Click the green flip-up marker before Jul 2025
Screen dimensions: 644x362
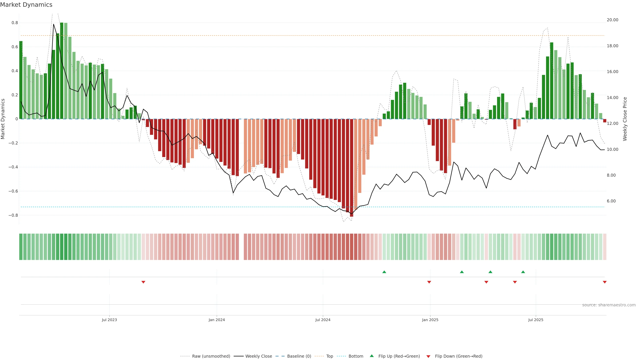pyautogui.click(x=523, y=272)
